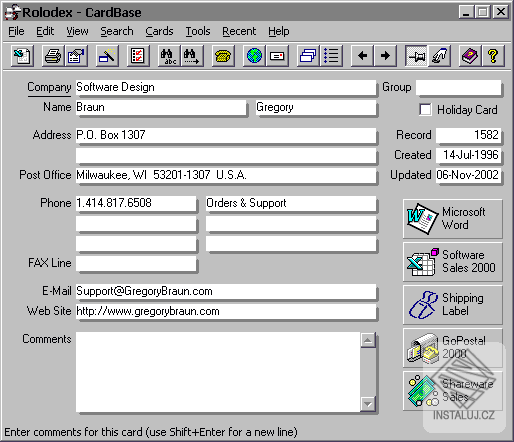Image resolution: width=514 pixels, height=442 pixels.
Task: Click the cascading cards view icon
Action: (x=308, y=56)
